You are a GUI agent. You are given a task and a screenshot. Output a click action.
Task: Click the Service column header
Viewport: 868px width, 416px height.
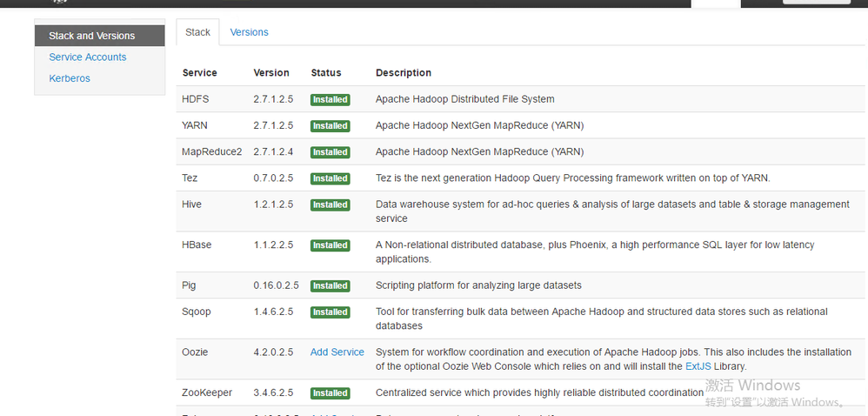(200, 73)
